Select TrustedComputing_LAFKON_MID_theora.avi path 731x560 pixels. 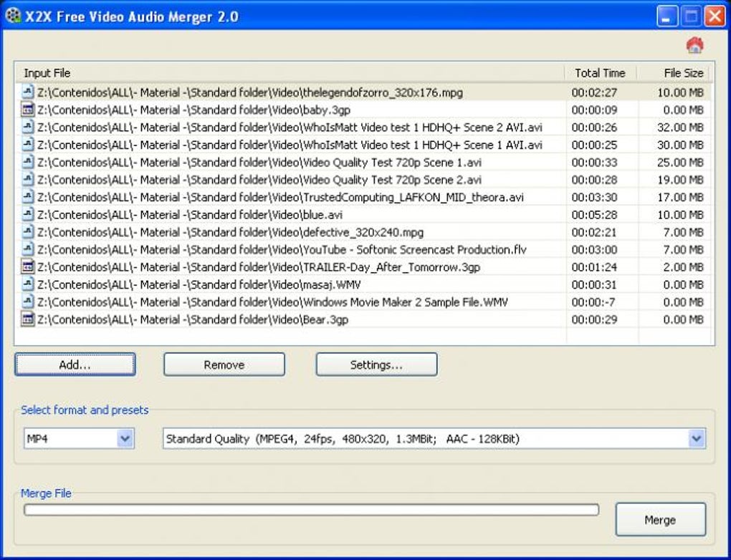pos(281,198)
